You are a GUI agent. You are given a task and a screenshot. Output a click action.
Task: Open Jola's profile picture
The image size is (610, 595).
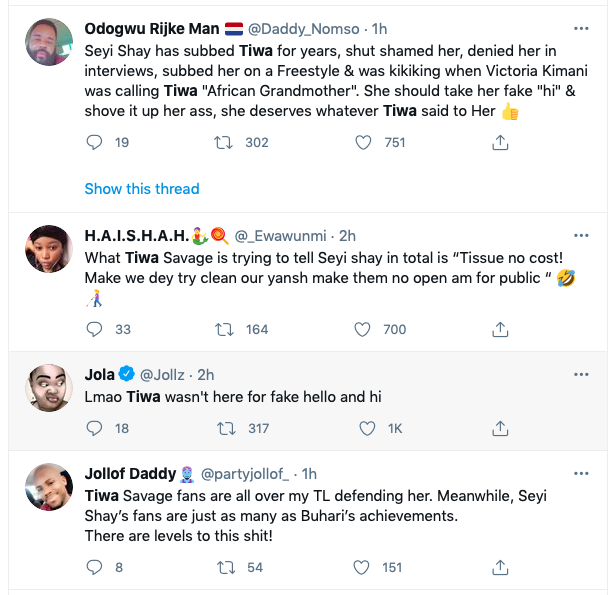coord(48,388)
